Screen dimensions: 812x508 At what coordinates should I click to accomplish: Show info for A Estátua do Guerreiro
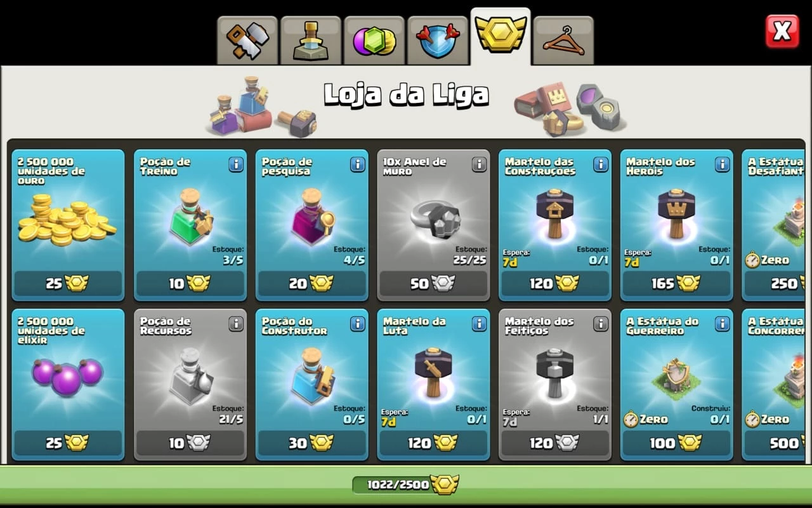pos(723,324)
